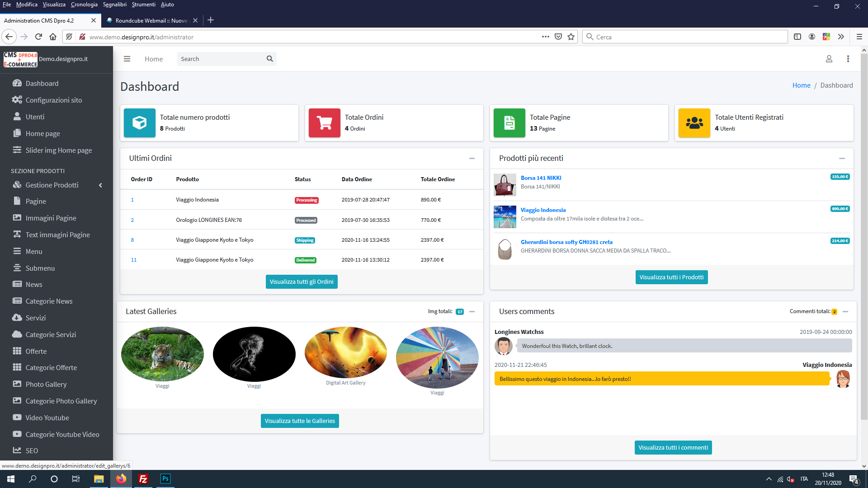Toggle the hamburger sidebar menu icon
The width and height of the screenshot is (868, 488).
pos(127,59)
